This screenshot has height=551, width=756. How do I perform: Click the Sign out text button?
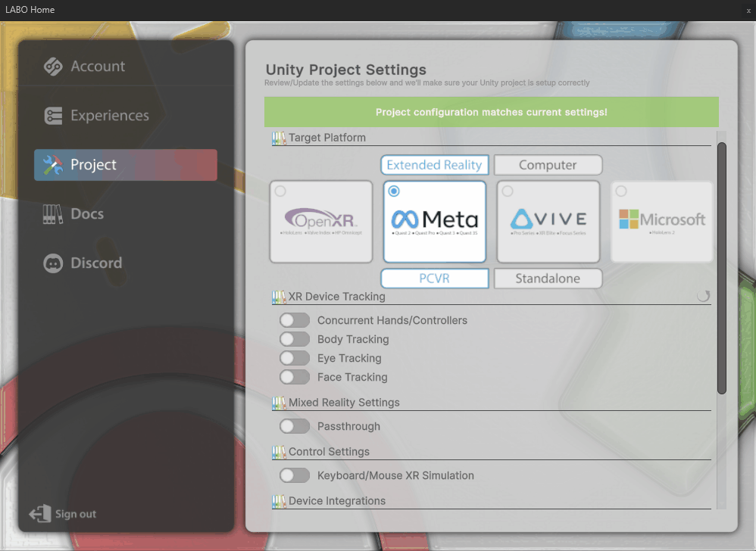(x=76, y=514)
